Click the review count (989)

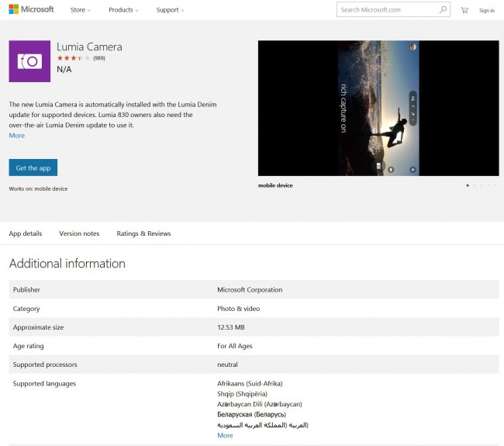tap(99, 58)
